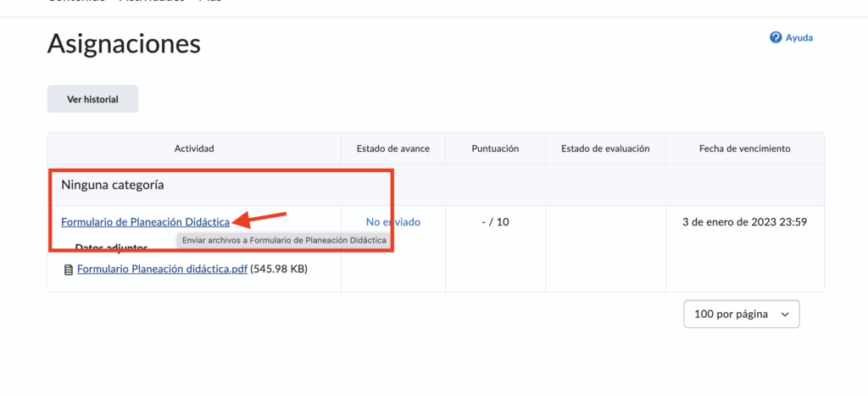Open the Ayuda help text link

pyautogui.click(x=799, y=38)
